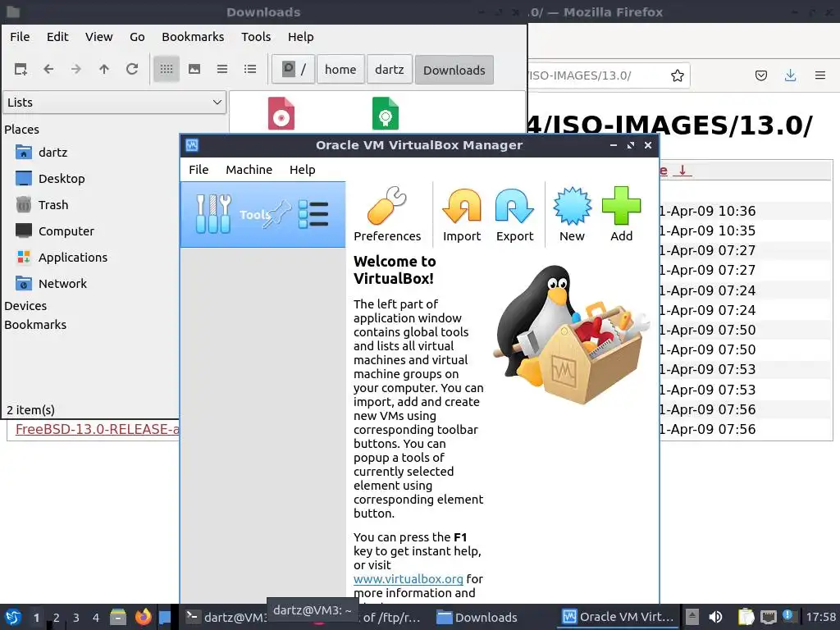The width and height of the screenshot is (840, 630).
Task: Switch file manager to icon view
Action: point(167,69)
